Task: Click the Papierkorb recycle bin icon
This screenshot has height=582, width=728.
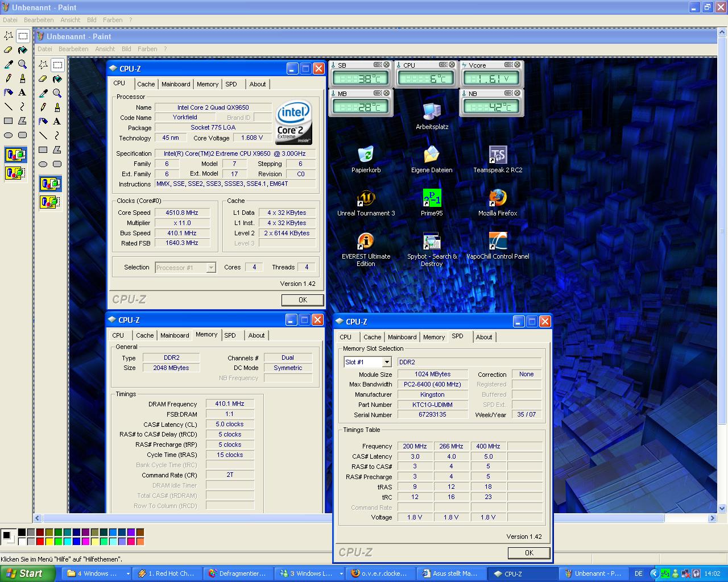Action: 366,160
